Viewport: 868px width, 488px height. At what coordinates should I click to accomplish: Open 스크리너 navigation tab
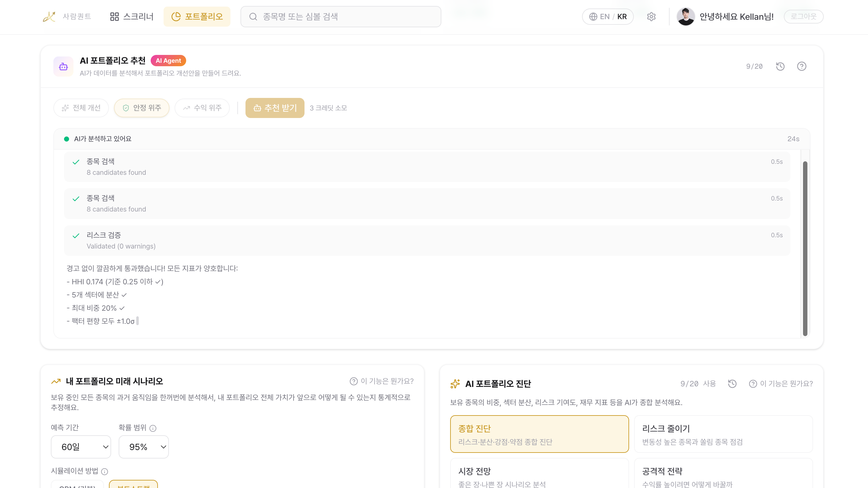132,17
